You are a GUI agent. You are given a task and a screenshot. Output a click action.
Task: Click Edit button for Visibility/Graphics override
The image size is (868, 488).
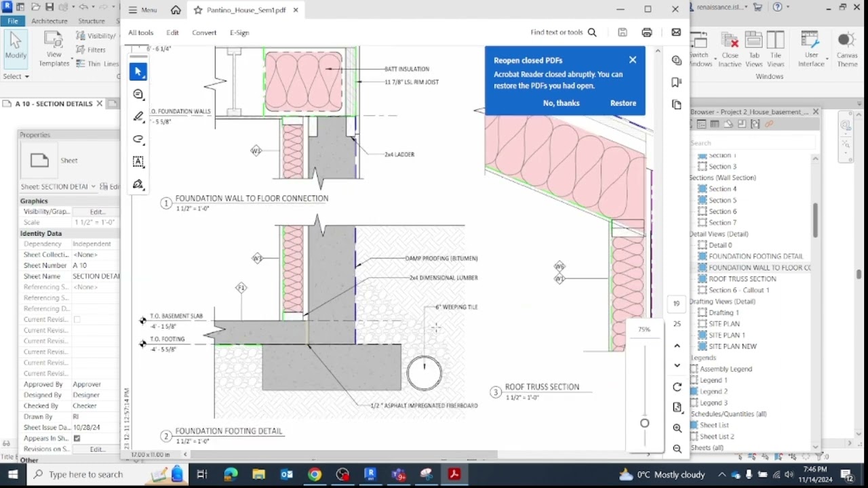point(97,212)
